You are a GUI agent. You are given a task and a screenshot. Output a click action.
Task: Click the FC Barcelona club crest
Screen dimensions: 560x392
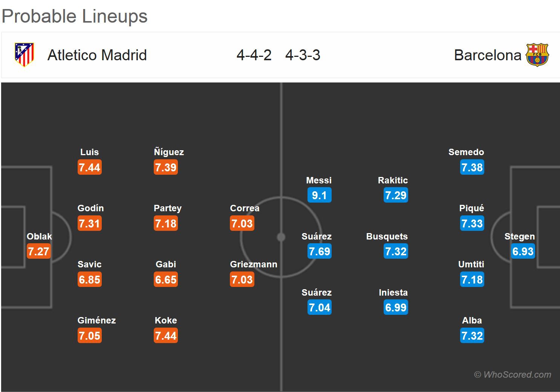pos(537,55)
